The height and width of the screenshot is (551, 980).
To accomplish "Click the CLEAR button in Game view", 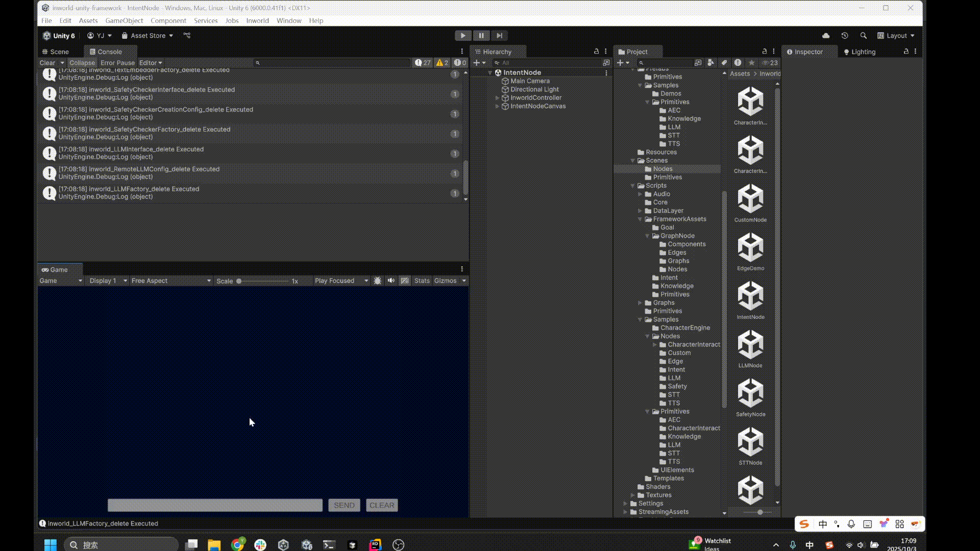I will click(x=382, y=505).
